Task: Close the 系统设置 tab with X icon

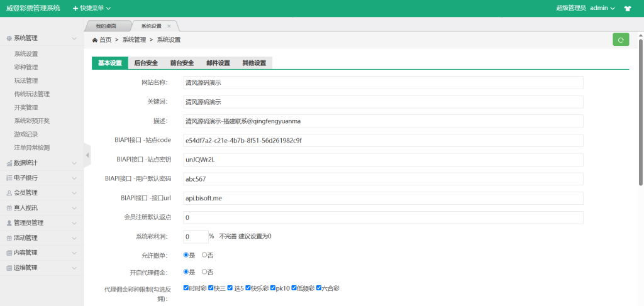Action: 169,26
